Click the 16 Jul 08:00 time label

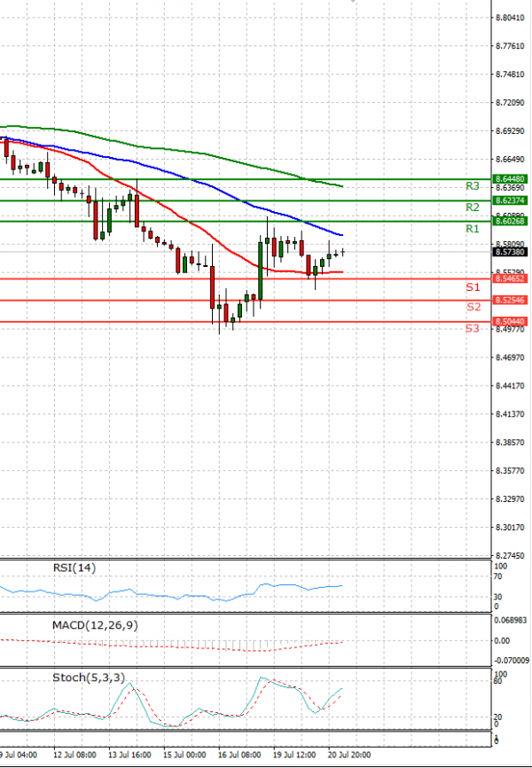tap(239, 755)
